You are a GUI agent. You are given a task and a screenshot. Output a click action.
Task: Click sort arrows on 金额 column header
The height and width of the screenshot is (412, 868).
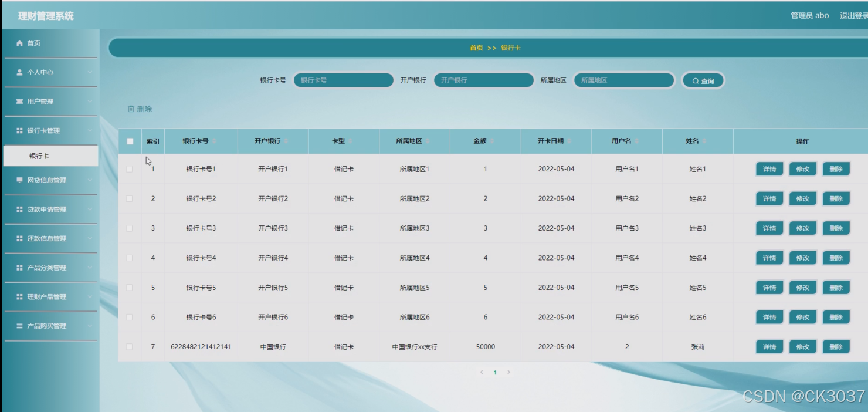tap(492, 141)
